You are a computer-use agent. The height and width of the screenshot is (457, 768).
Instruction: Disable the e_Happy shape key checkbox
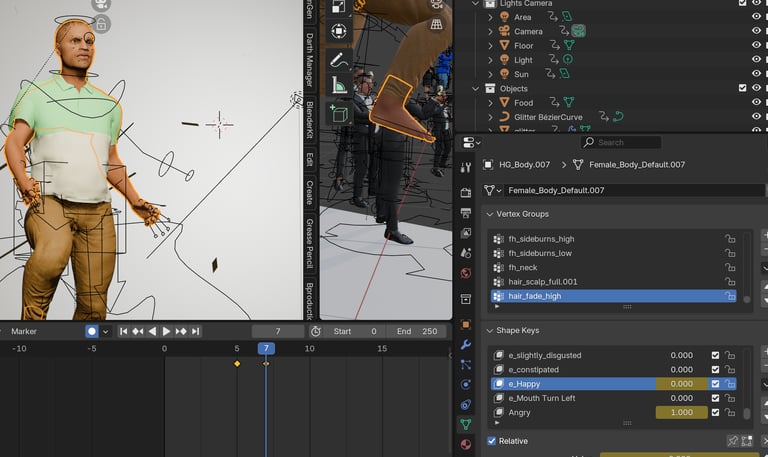(x=715, y=384)
